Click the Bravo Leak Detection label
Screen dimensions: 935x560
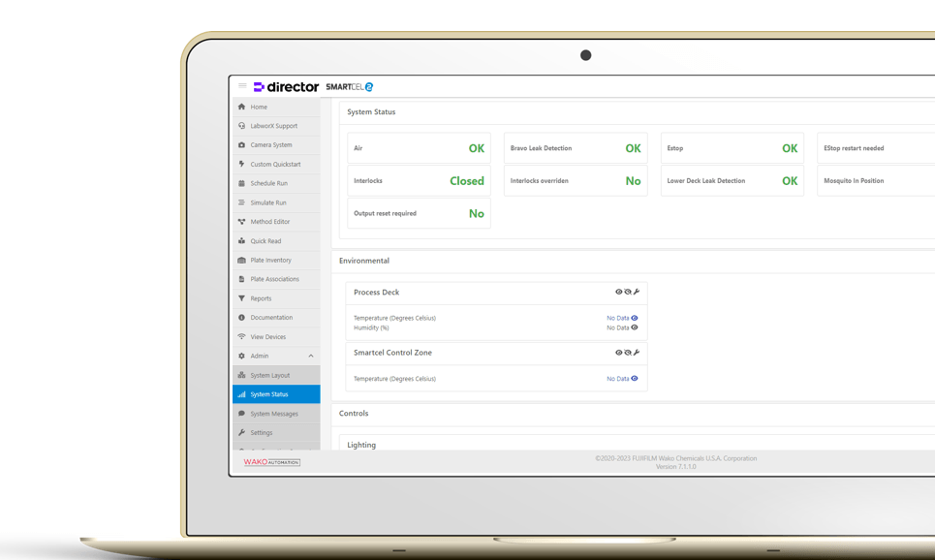coord(541,148)
